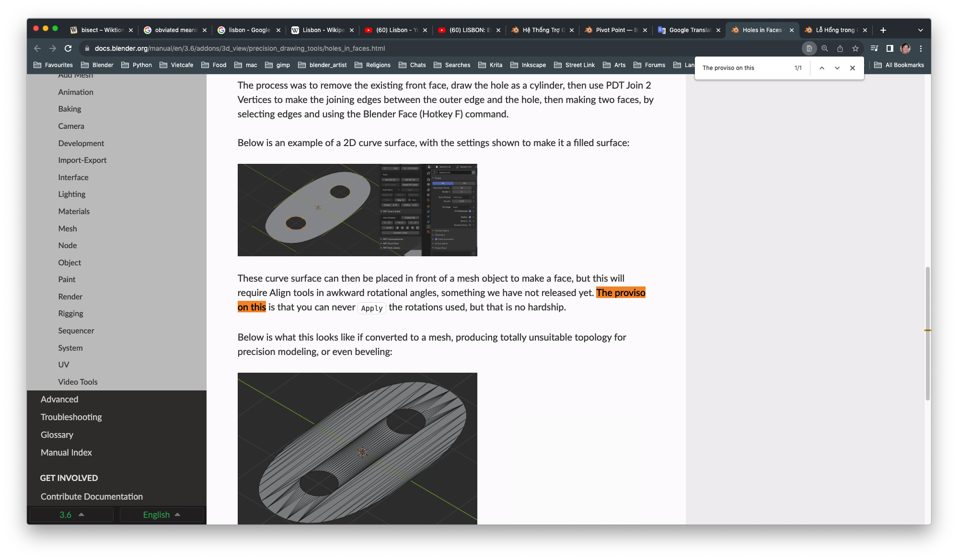Select the Troubleshooting menu item
958x560 pixels.
(70, 417)
